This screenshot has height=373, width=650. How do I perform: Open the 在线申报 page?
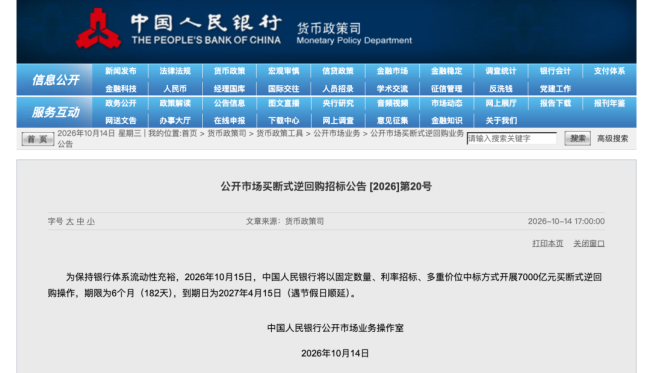tap(229, 121)
